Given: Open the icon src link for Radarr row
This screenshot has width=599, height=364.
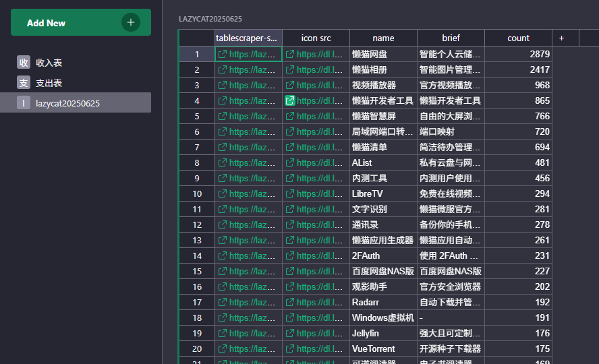Looking at the screenshot, I should pos(319,303).
